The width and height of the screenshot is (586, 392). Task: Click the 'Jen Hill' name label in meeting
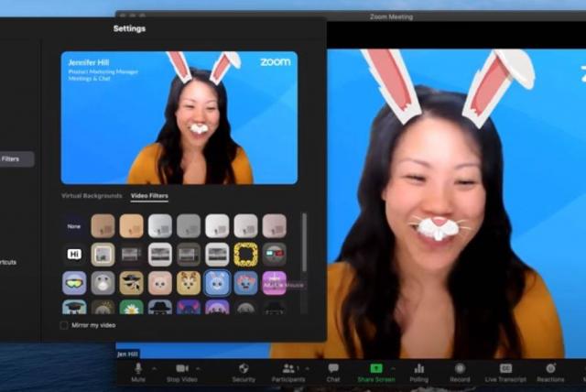127,354
